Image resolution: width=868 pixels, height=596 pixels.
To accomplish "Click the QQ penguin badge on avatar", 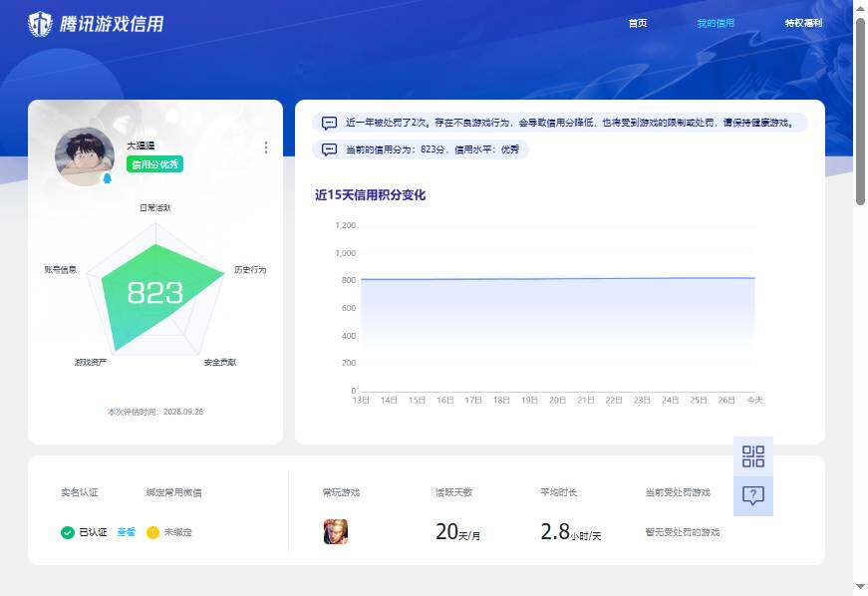I will [x=108, y=177].
